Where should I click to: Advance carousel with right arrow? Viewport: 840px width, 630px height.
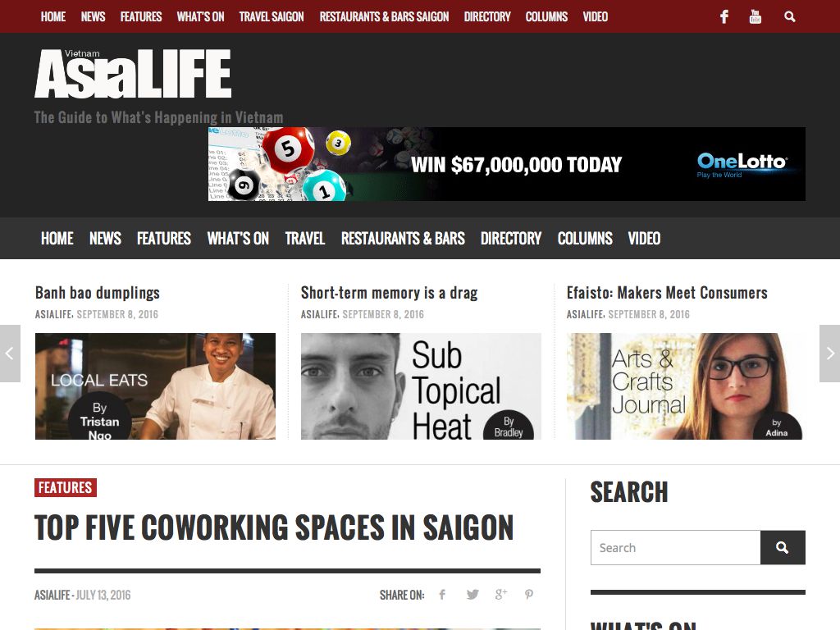tap(830, 354)
